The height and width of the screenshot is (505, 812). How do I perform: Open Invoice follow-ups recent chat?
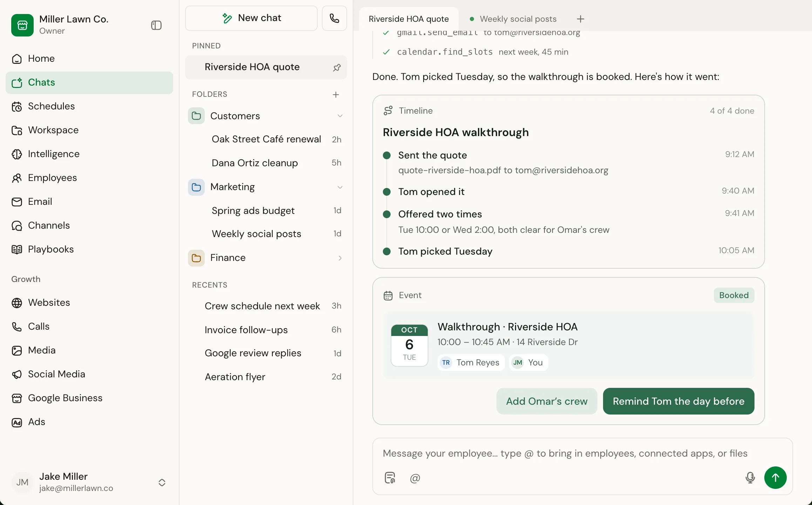266,330
